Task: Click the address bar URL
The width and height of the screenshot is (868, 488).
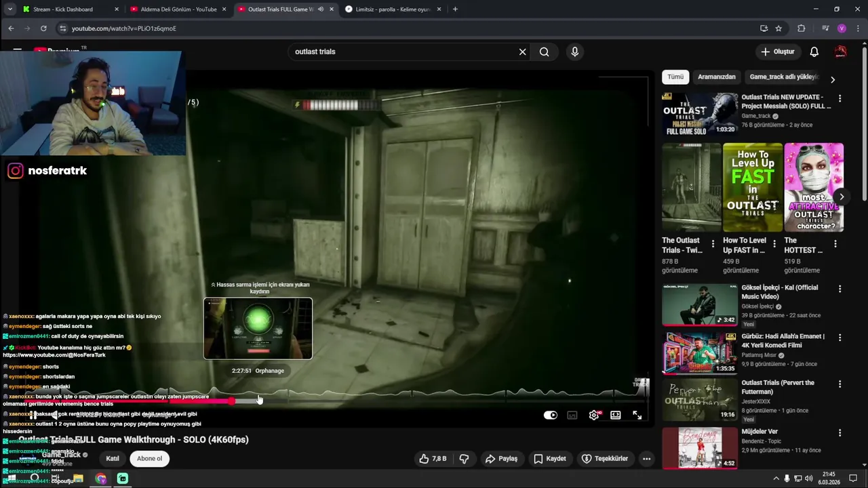Action: click(124, 28)
